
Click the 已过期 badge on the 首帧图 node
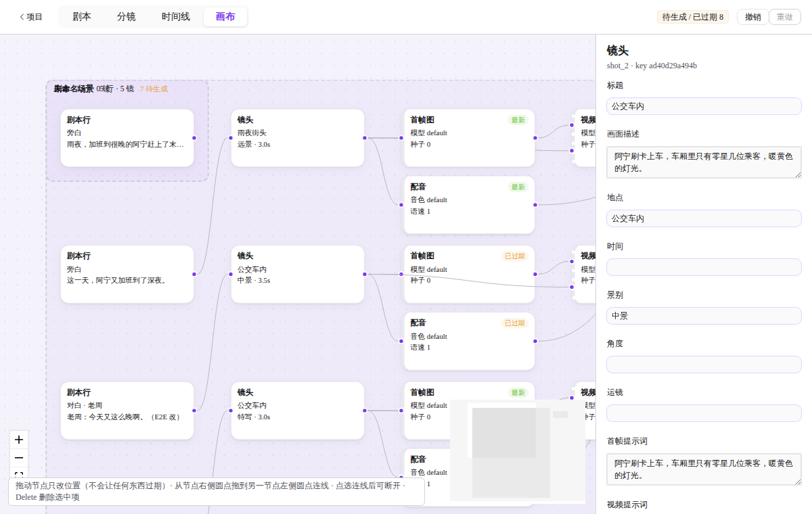pyautogui.click(x=514, y=256)
